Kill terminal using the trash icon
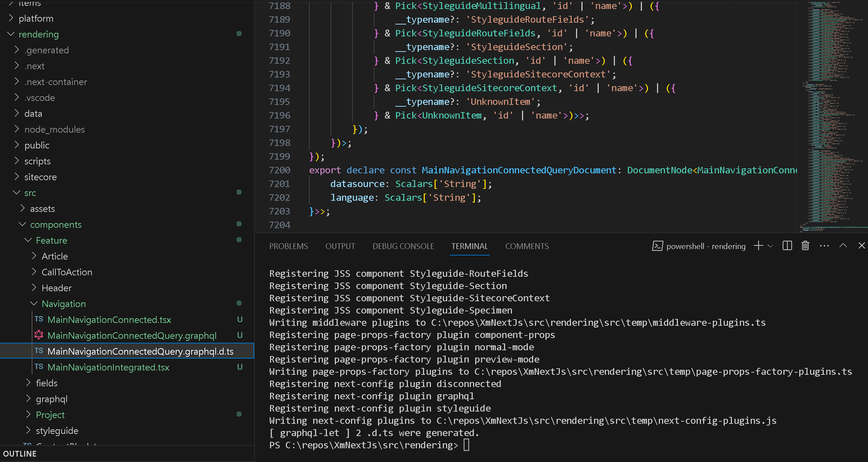The width and height of the screenshot is (868, 462). tap(805, 246)
